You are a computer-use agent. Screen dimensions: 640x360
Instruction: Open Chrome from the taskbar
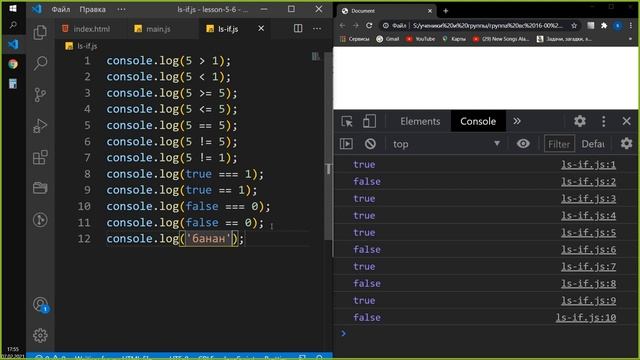click(x=13, y=64)
